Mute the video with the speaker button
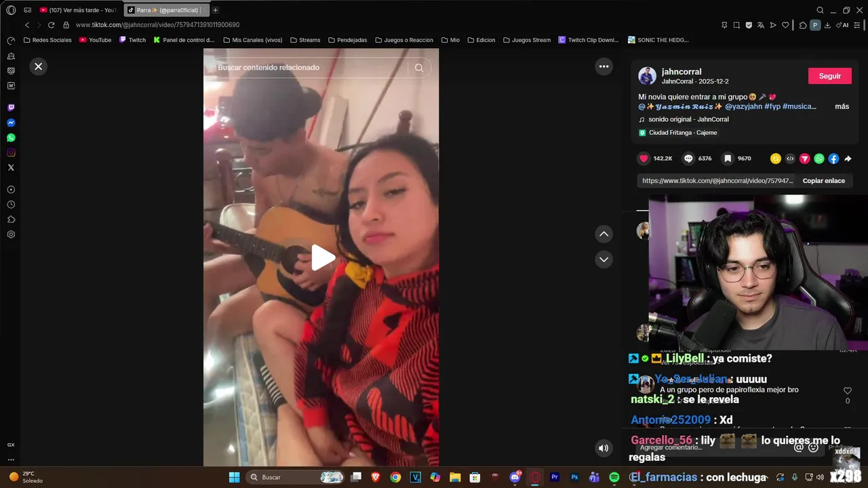Screen dimensions: 868x488 (604, 448)
